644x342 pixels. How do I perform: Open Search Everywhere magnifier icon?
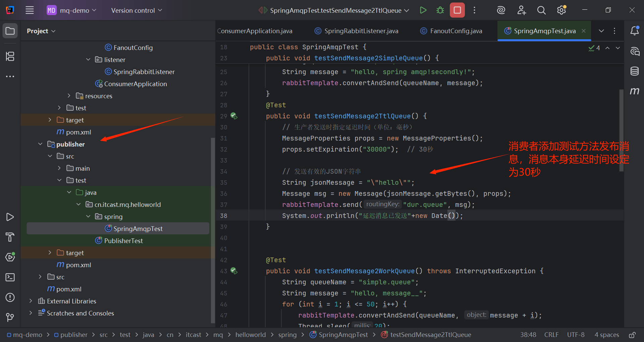pos(541,10)
